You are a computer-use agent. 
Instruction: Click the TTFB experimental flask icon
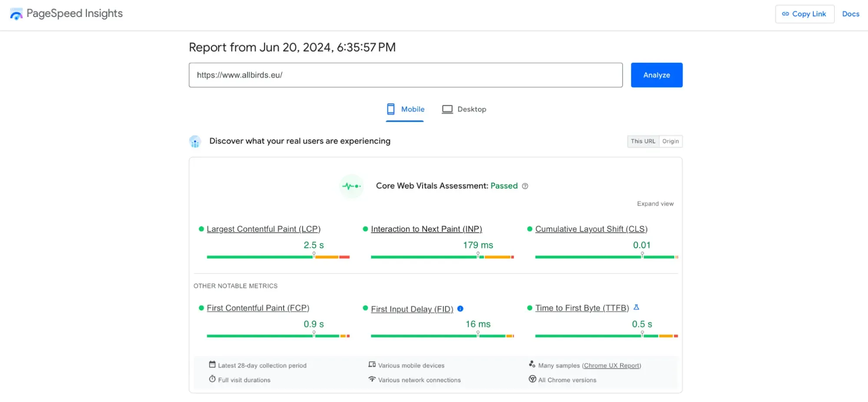[636, 307]
